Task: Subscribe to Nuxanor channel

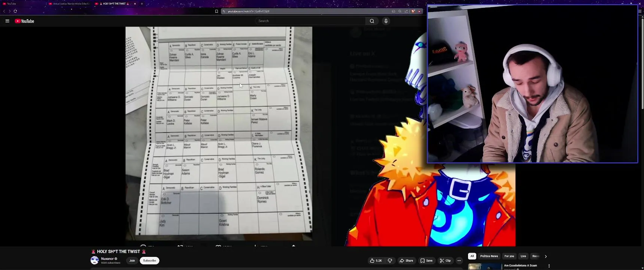Action: 149,261
